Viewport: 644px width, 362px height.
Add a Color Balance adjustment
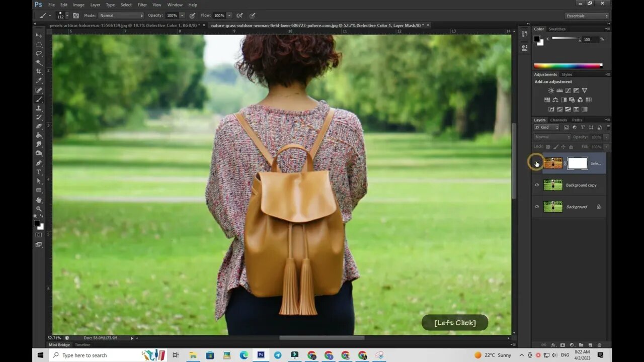pyautogui.click(x=555, y=100)
